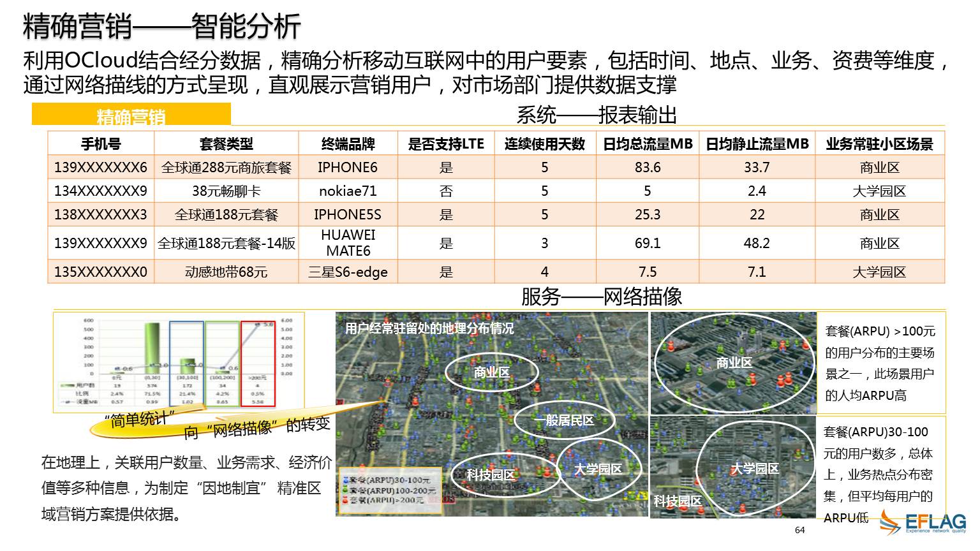Screen dimensions: 980x551
Task: Click the 套餐(ARPU) >100元 description box
Action: pyautogui.click(x=881, y=362)
